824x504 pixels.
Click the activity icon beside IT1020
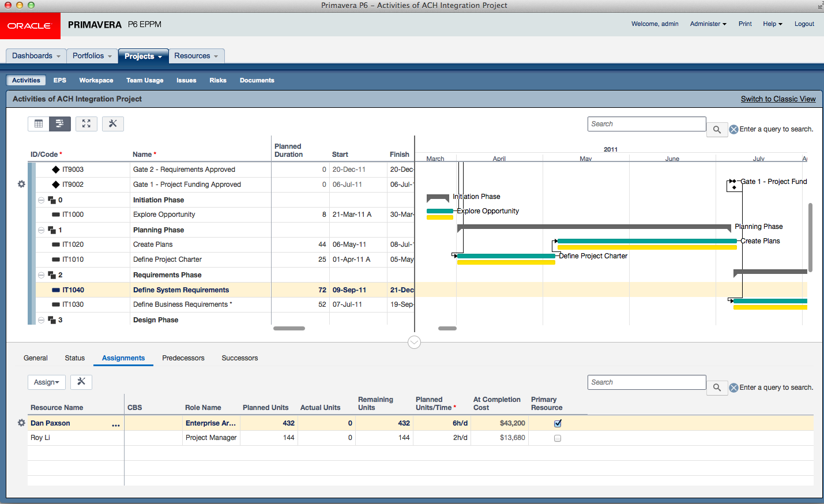pyautogui.click(x=56, y=245)
